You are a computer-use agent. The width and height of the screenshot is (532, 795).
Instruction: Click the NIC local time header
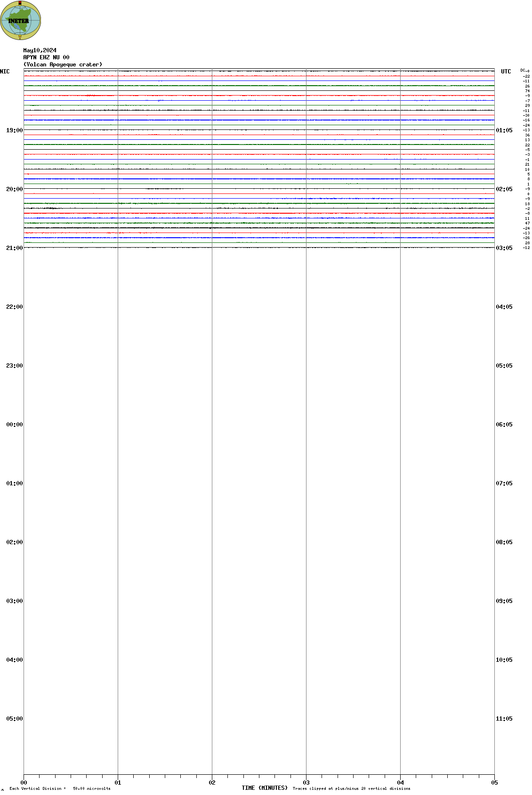tap(5, 72)
